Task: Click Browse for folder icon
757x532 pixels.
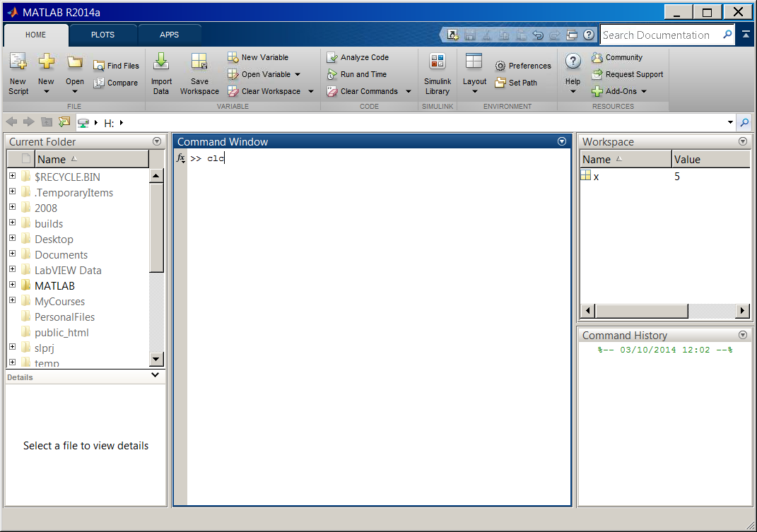Action: [x=64, y=122]
